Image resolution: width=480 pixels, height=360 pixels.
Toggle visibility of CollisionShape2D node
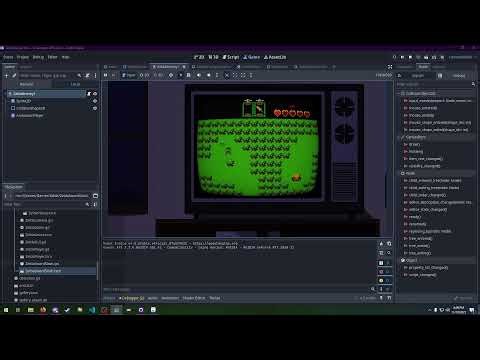[95, 108]
